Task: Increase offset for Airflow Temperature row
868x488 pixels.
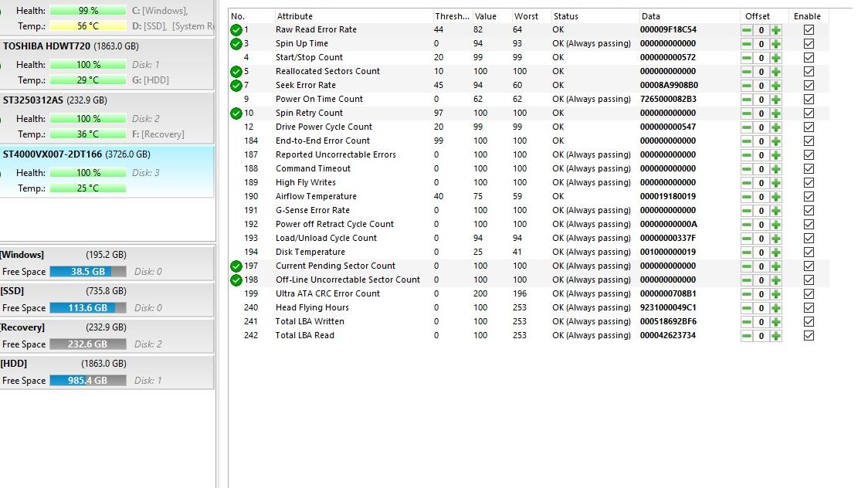Action: [775, 197]
